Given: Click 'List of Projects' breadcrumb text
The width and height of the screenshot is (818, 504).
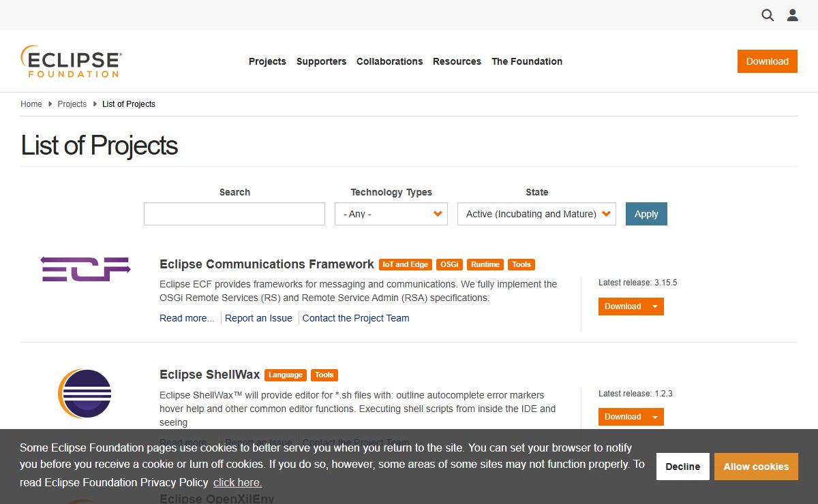Looking at the screenshot, I should 129,104.
